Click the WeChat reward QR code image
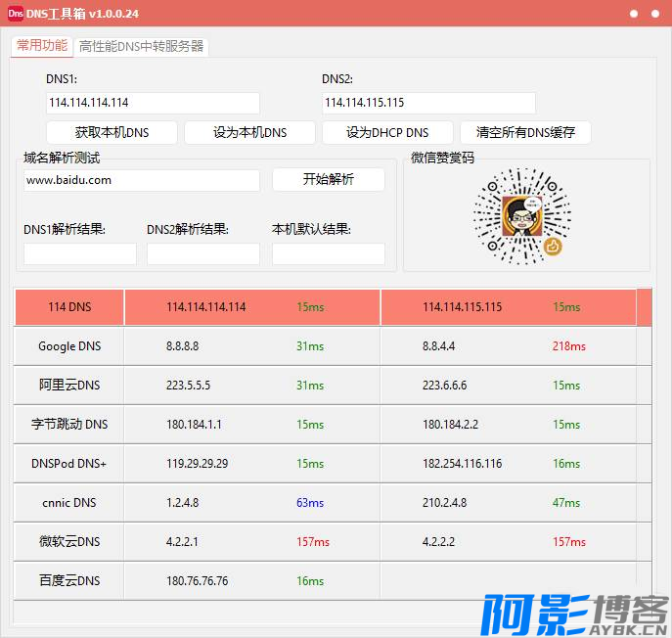 click(x=522, y=216)
